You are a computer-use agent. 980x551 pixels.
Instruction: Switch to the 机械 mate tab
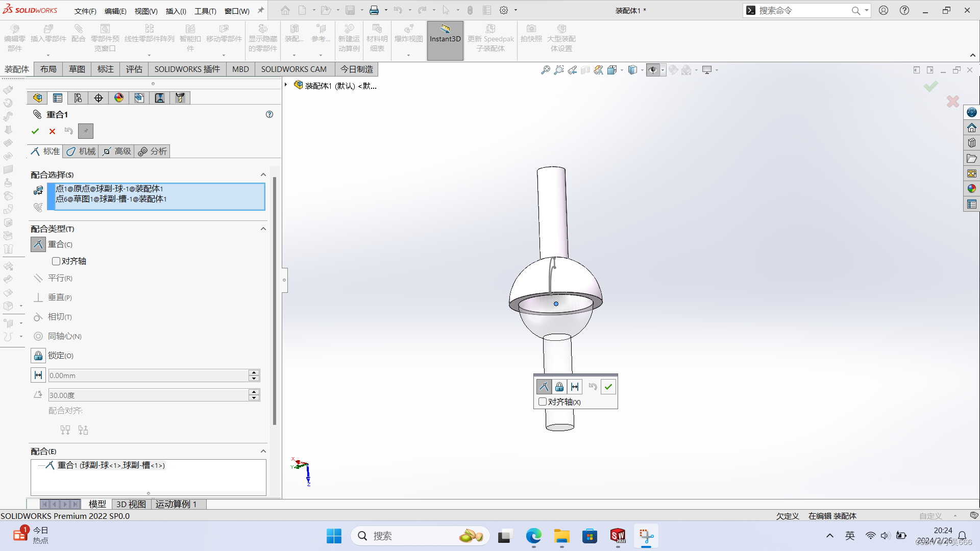(x=81, y=151)
